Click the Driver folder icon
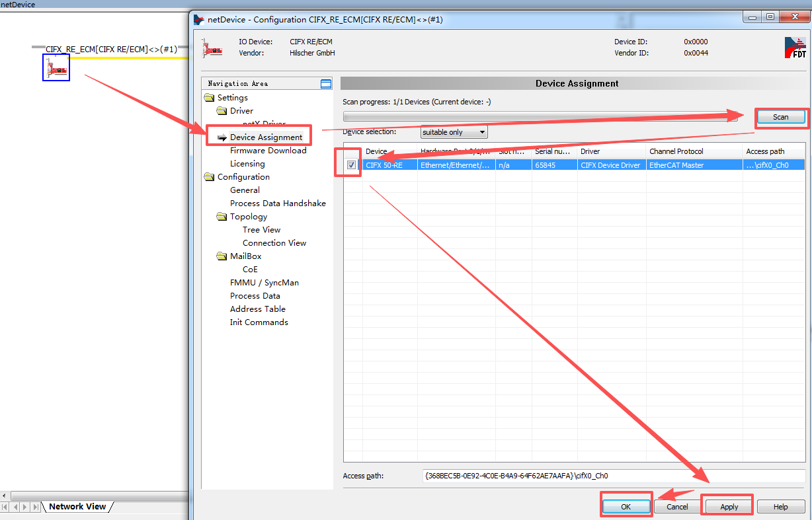Image resolution: width=812 pixels, height=520 pixels. coord(222,111)
